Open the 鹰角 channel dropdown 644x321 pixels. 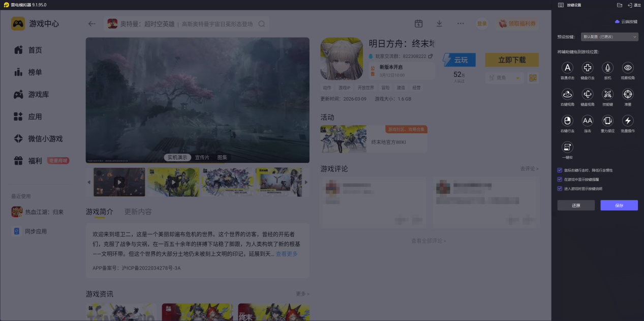(x=504, y=78)
